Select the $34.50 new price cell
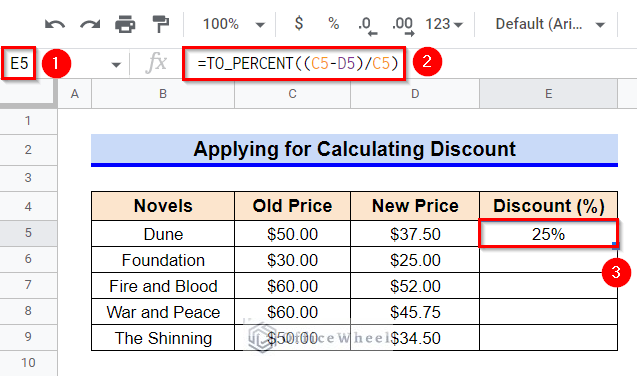This screenshot has height=376, width=637. point(415,338)
